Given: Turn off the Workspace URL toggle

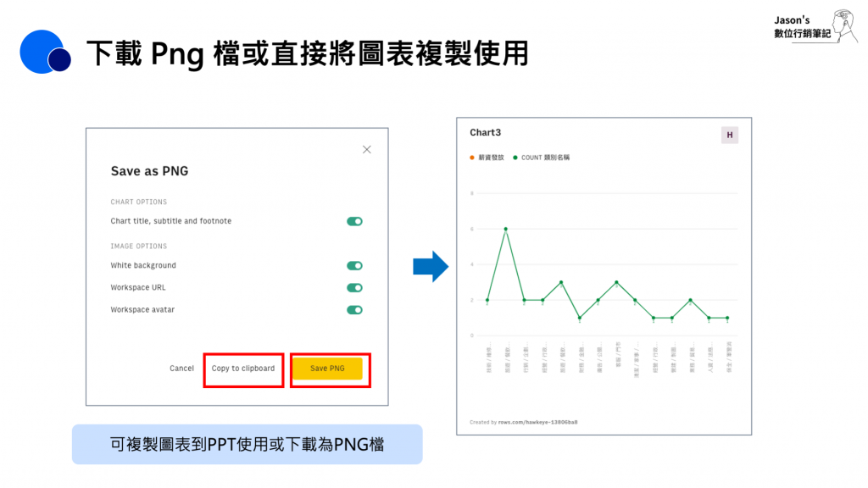Looking at the screenshot, I should 354,288.
